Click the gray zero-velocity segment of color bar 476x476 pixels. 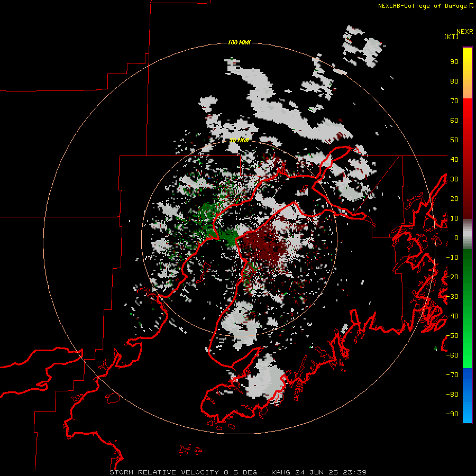[467, 234]
